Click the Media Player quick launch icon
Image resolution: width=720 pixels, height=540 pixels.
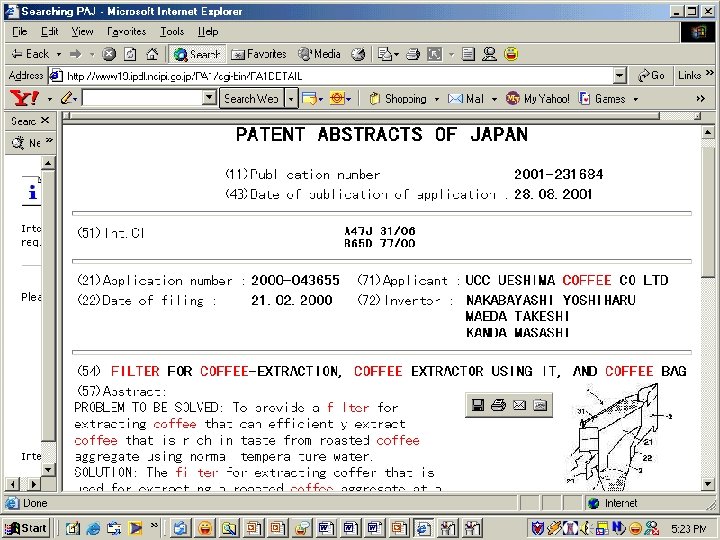click(x=135, y=529)
